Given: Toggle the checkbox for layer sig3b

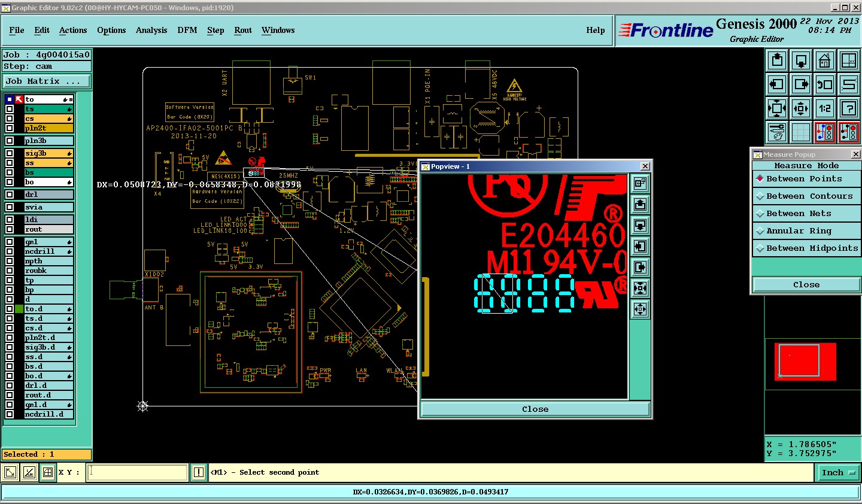Looking at the screenshot, I should coord(10,153).
